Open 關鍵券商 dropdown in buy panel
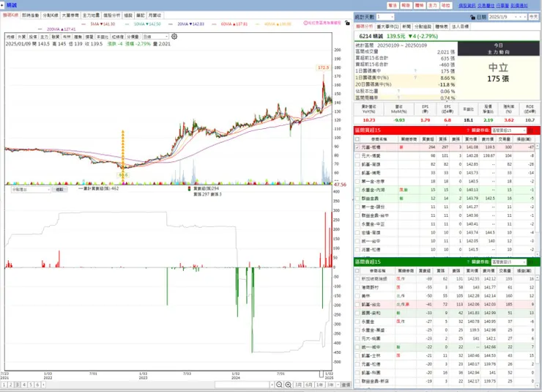Image resolution: width=542 pixels, height=392 pixels. tap(524, 130)
